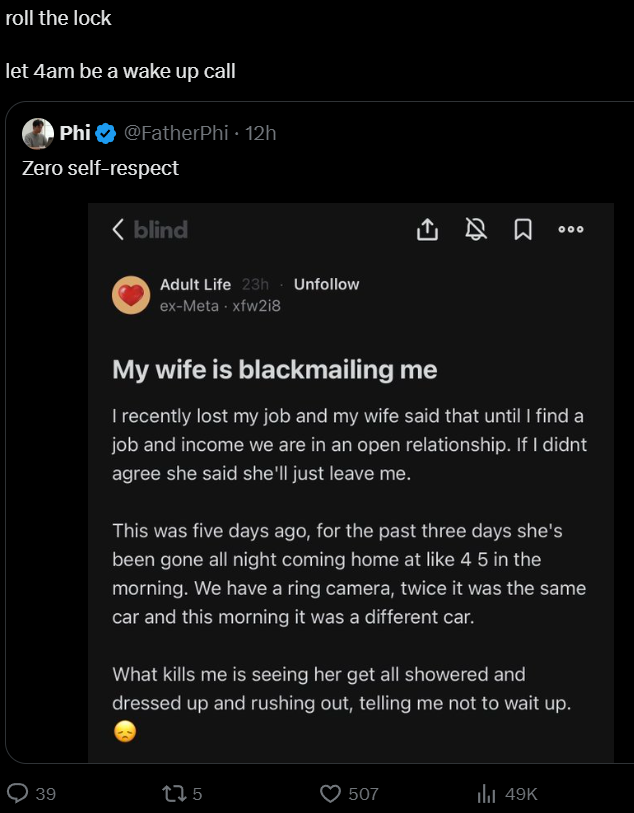
Task: Click the @FatherPhi handle
Action: 176,134
